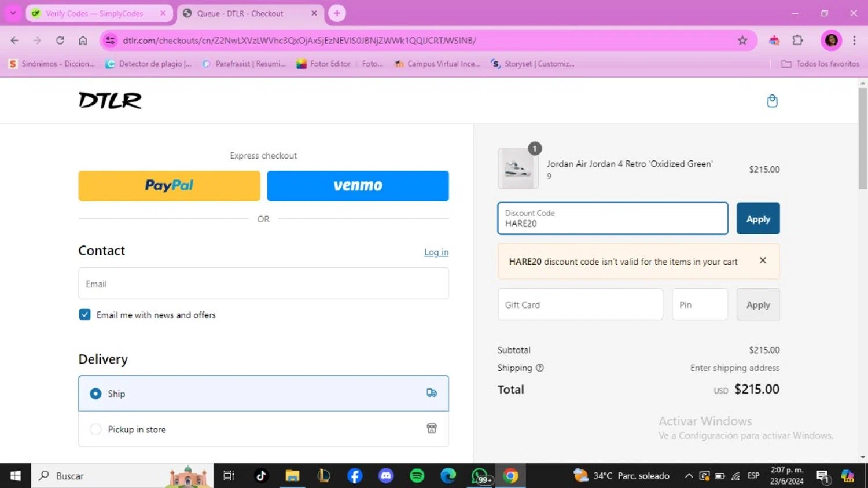The image size is (868, 488).
Task: Reload the checkout page
Action: (x=60, y=41)
